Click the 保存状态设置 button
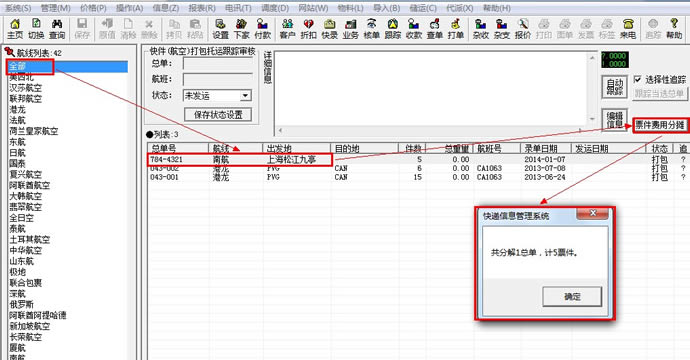 click(218, 115)
